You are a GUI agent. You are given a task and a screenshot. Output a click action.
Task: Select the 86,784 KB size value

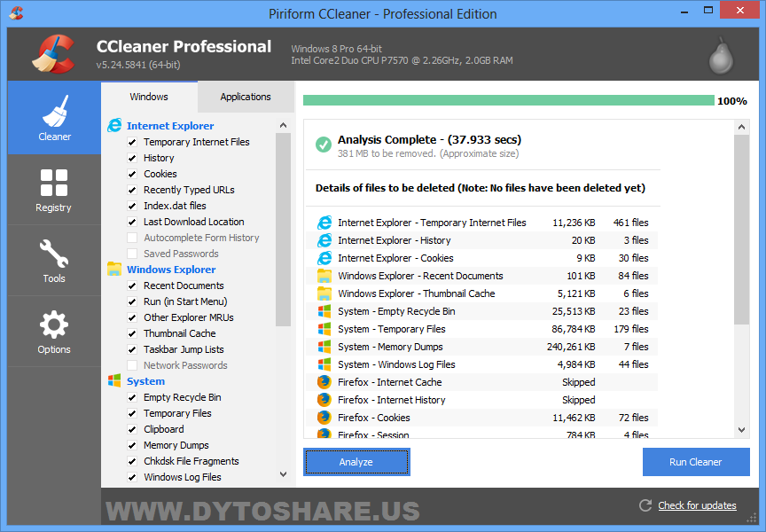click(x=574, y=329)
